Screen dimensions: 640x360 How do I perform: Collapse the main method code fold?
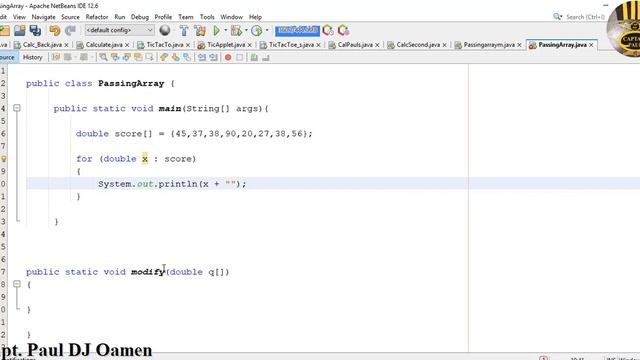tap(17, 108)
